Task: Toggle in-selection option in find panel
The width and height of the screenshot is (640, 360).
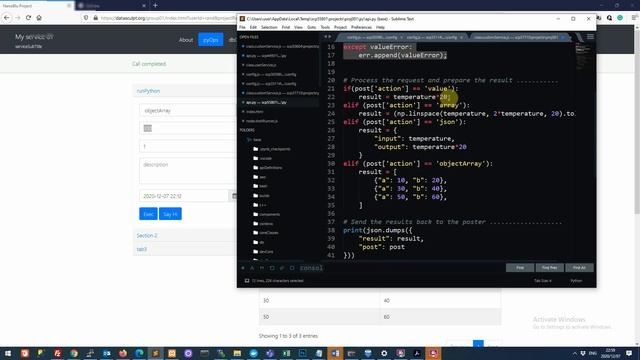Action: click(x=282, y=268)
